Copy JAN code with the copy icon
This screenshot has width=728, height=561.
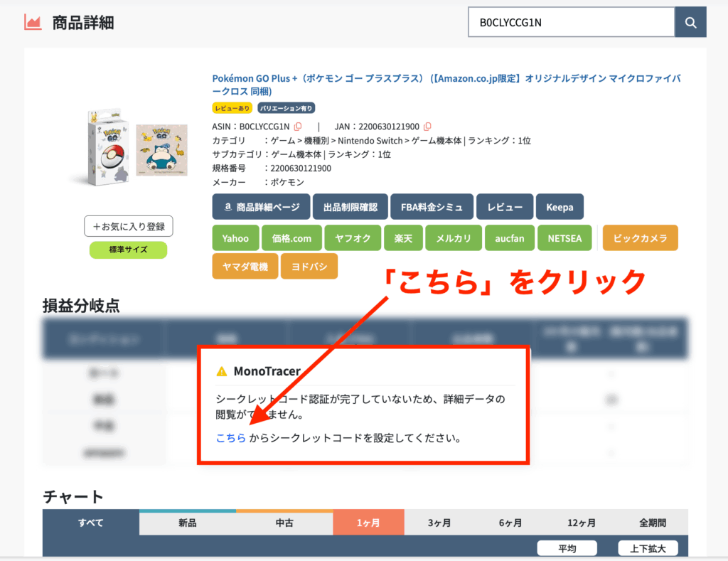click(x=427, y=127)
